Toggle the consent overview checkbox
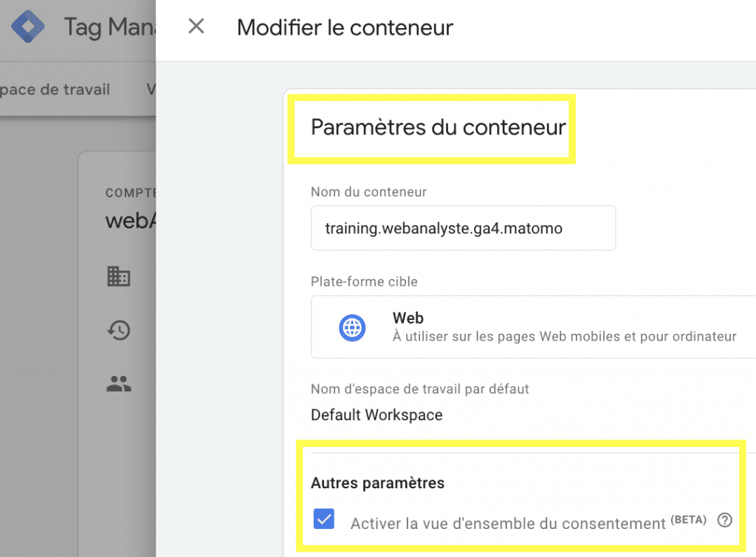Image resolution: width=756 pixels, height=557 pixels. click(x=324, y=519)
